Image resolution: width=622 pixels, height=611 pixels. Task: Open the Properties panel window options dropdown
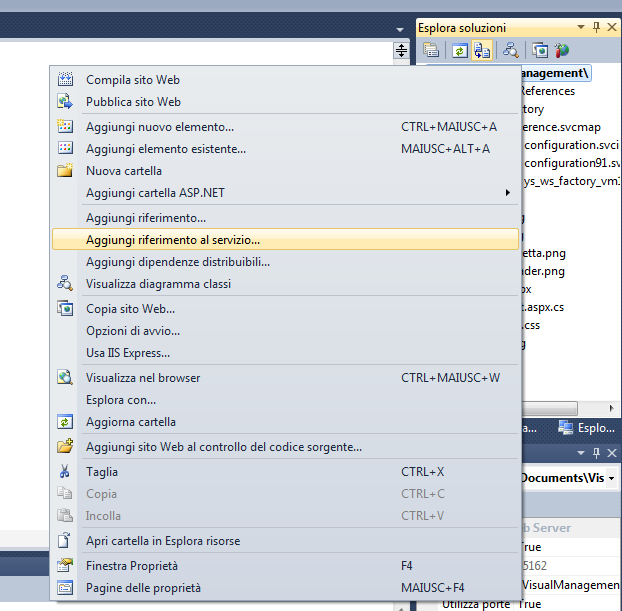point(581,453)
